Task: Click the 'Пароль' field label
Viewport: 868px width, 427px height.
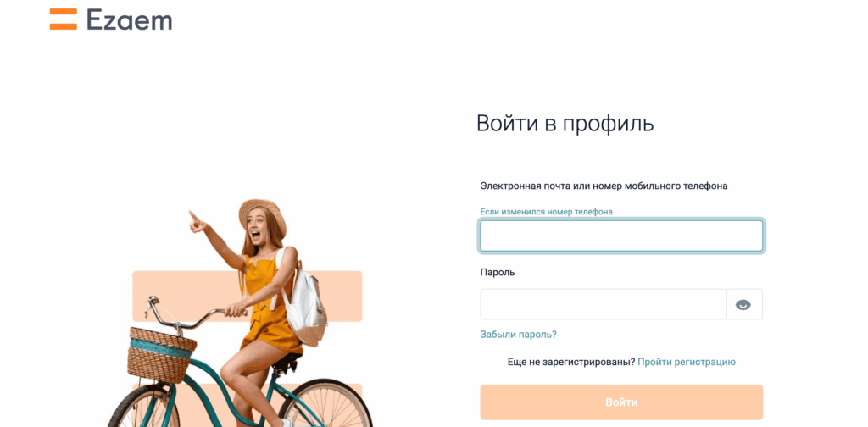Action: pyautogui.click(x=497, y=272)
